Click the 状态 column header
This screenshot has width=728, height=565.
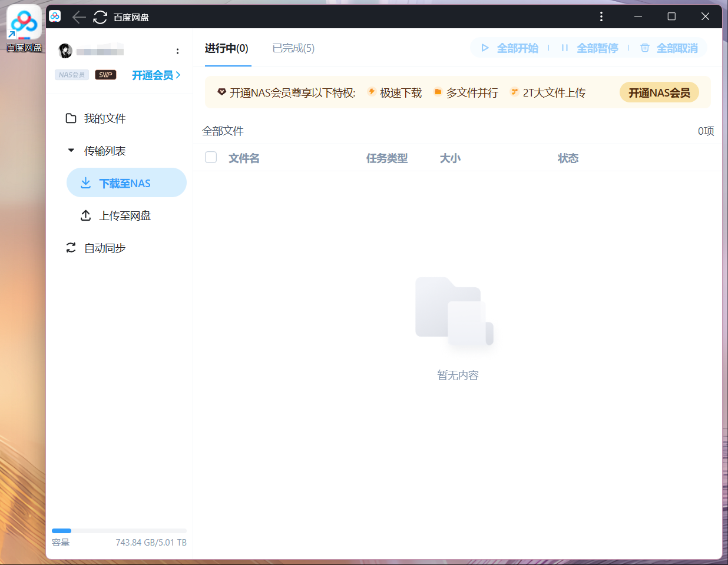(568, 158)
